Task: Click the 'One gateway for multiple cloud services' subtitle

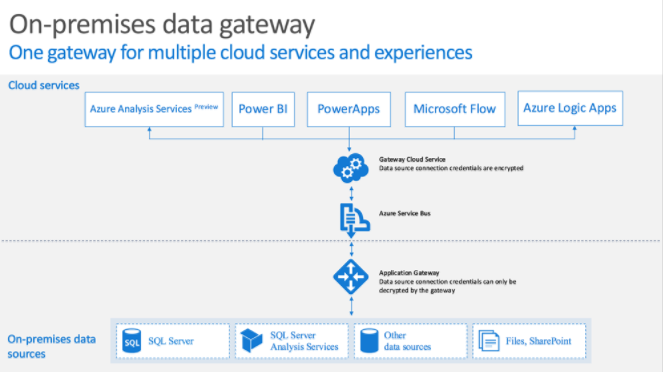Action: point(241,53)
